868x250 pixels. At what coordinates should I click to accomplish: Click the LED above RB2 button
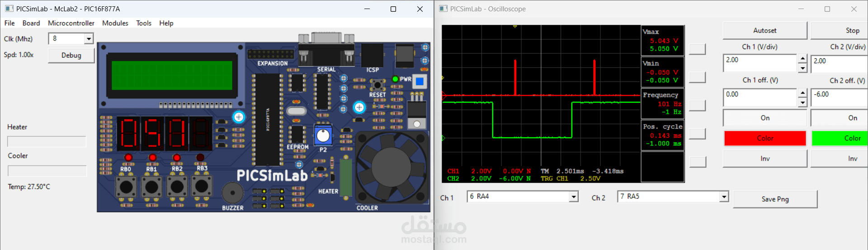pos(177,157)
